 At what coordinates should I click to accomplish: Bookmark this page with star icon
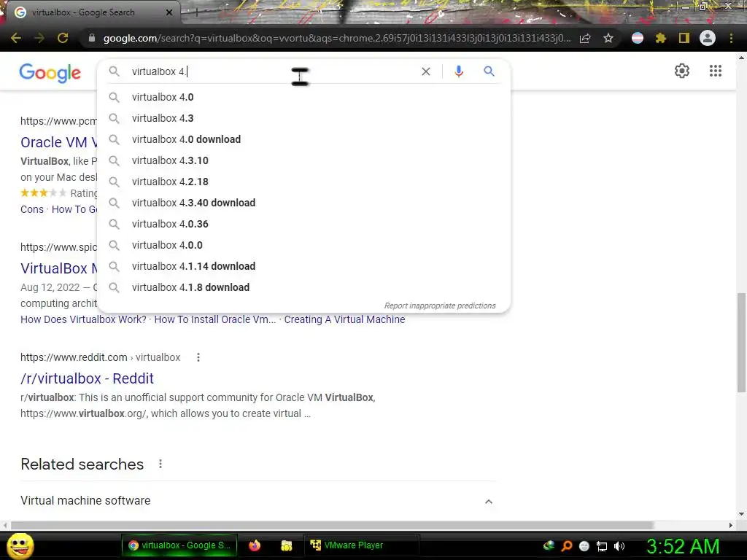[x=608, y=38]
